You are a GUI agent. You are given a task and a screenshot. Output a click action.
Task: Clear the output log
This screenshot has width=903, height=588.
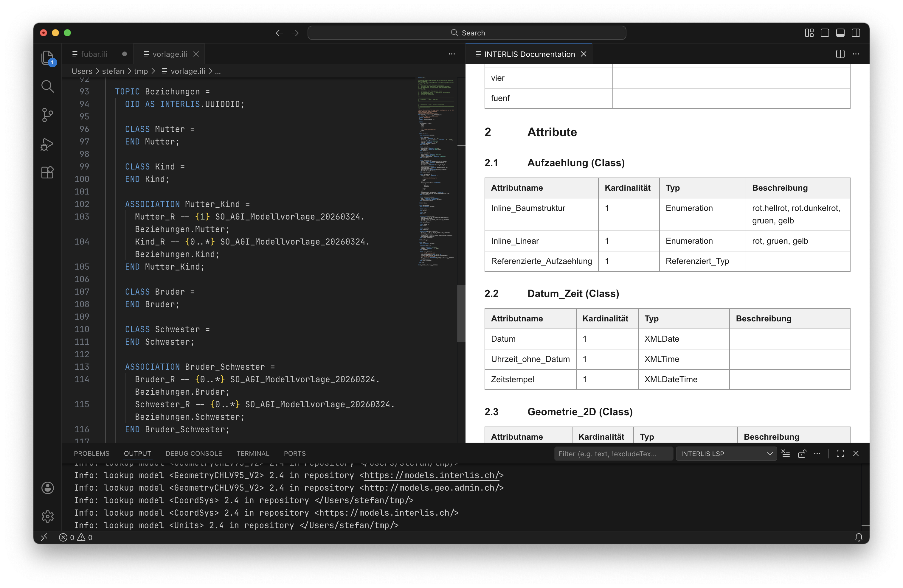(x=786, y=454)
